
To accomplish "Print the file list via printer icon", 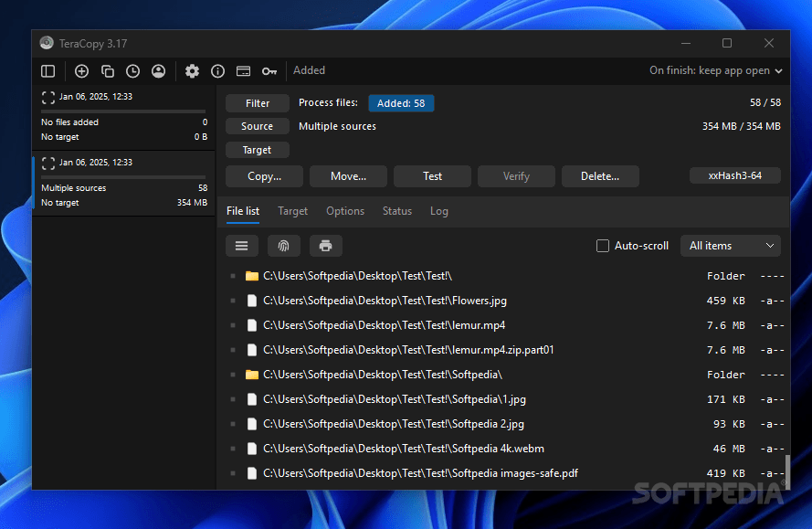I will click(325, 245).
